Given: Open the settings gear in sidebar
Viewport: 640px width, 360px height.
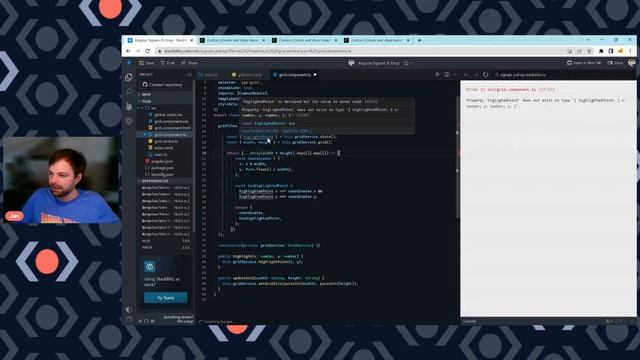Looking at the screenshot, I should pos(129,121).
